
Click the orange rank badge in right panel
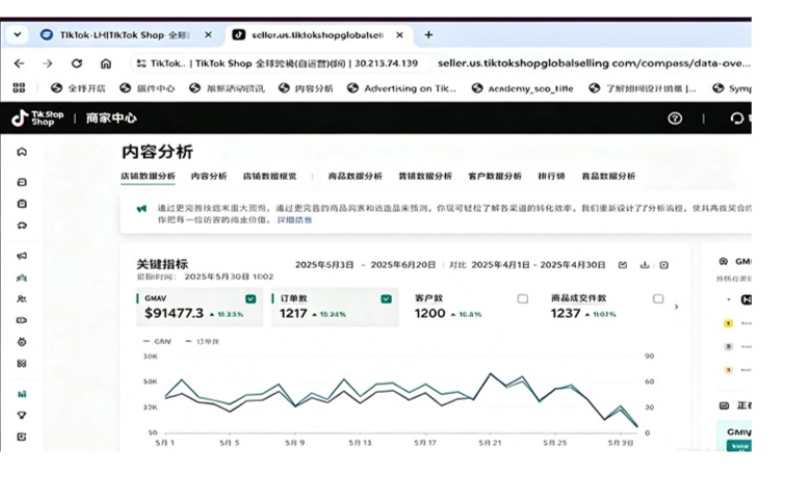pos(729,370)
